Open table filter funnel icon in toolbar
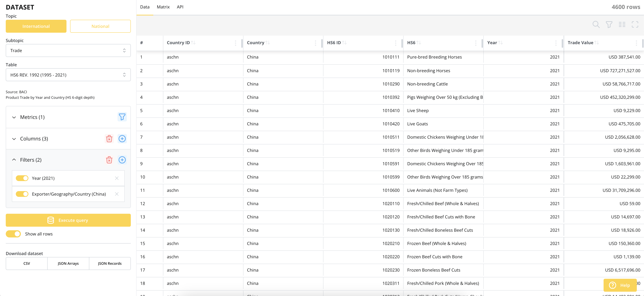This screenshot has height=296, width=644. point(609,24)
